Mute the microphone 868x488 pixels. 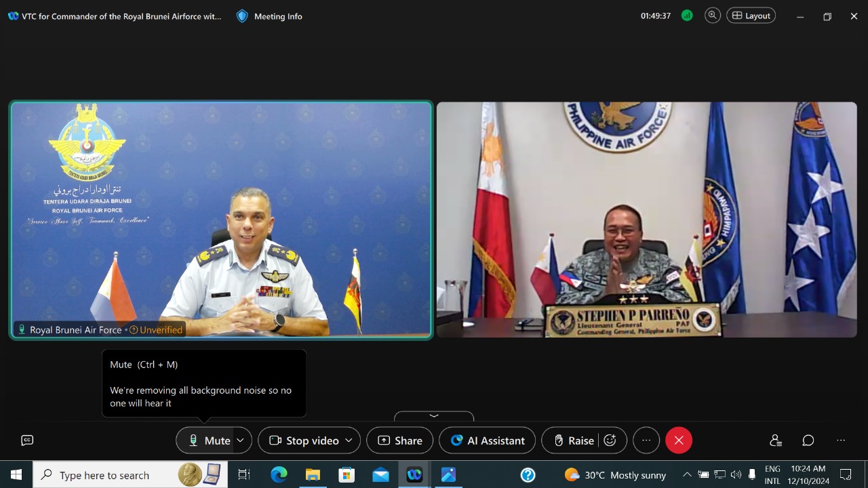click(205, 441)
